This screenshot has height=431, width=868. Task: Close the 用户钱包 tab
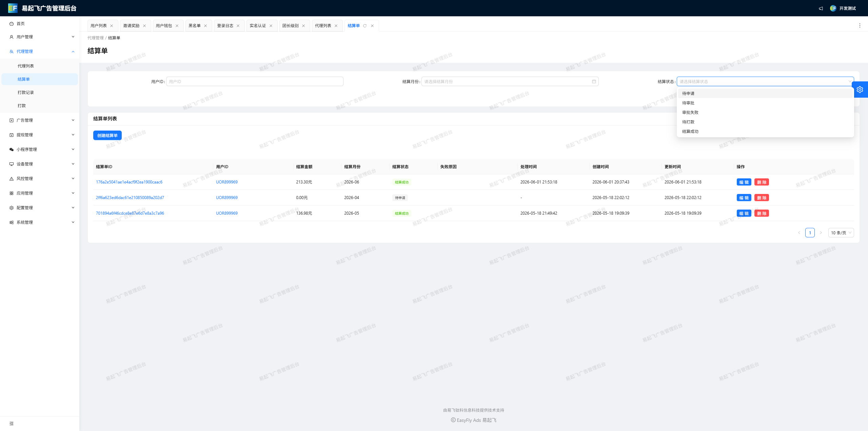point(177,26)
